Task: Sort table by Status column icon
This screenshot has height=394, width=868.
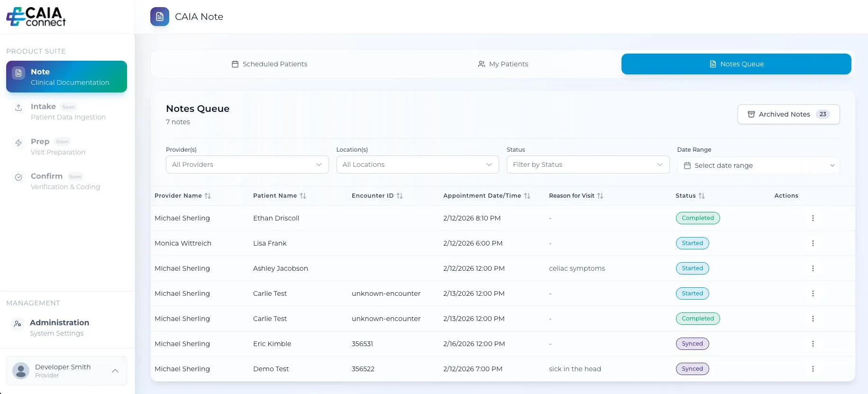Action: coord(702,196)
